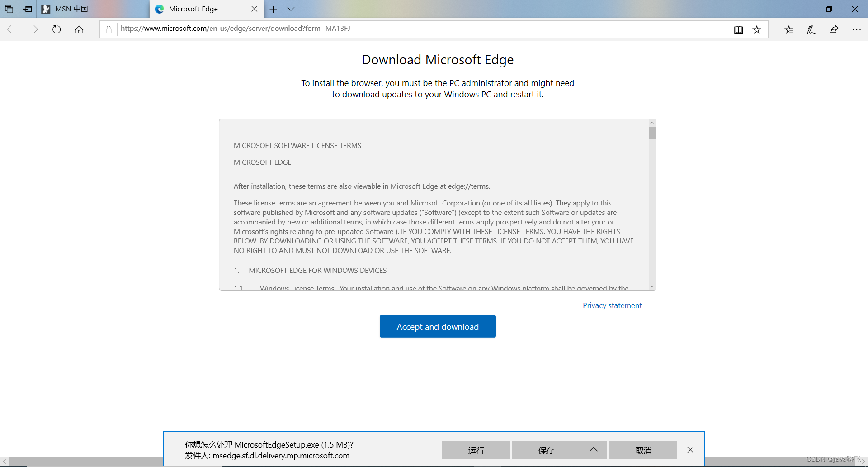Set these tabs aside icon
This screenshot has width=868, height=467.
point(27,9)
